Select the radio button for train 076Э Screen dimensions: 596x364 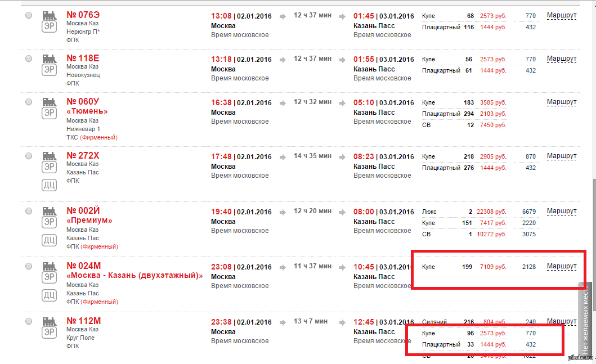[29, 16]
